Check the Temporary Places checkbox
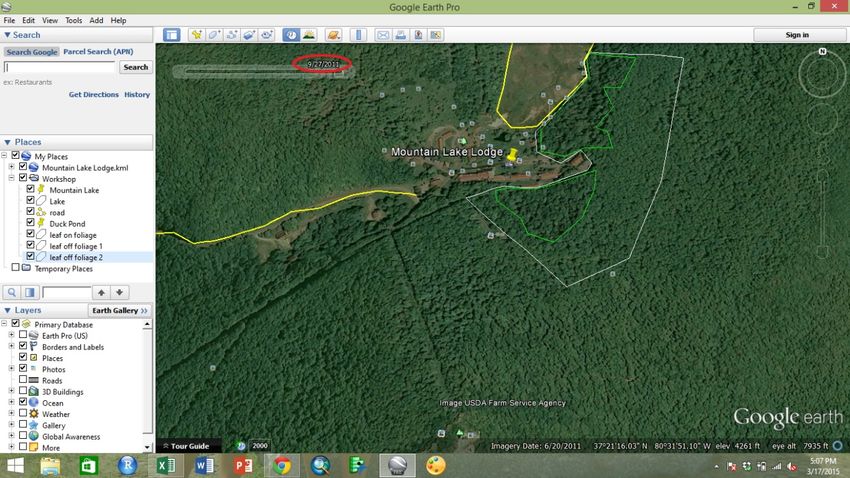This screenshot has height=478, width=850. tap(15, 268)
